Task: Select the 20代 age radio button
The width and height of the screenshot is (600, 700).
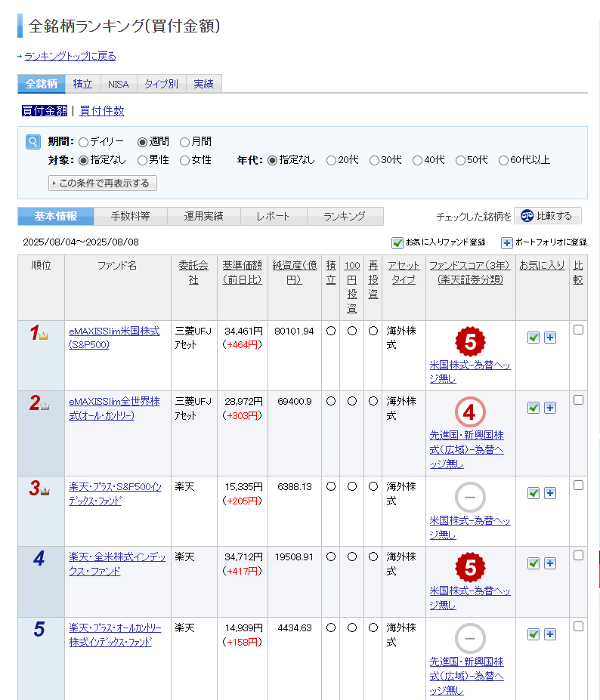Action: (331, 161)
